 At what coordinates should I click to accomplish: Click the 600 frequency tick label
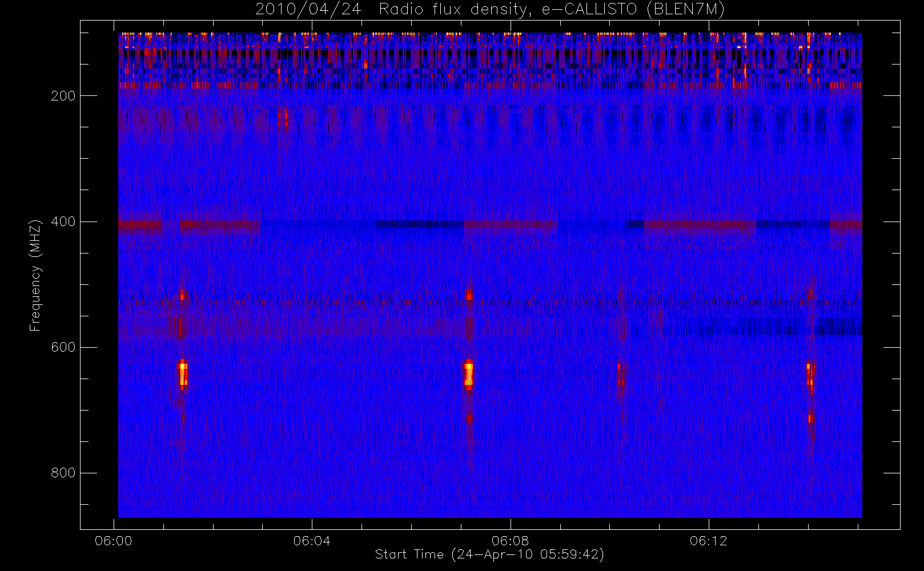(63, 347)
